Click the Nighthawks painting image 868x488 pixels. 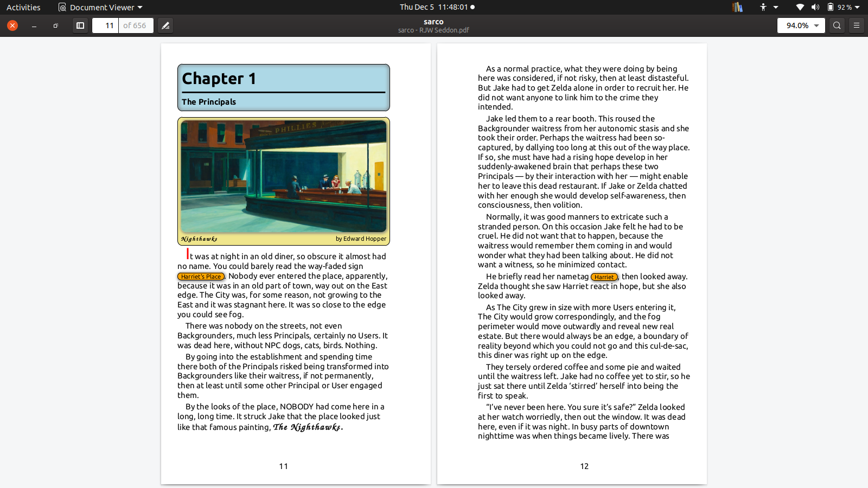click(x=284, y=177)
